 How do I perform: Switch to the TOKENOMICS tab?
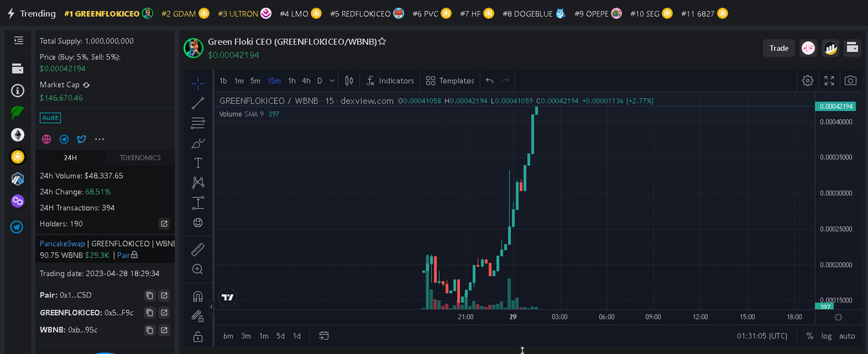[x=140, y=157]
